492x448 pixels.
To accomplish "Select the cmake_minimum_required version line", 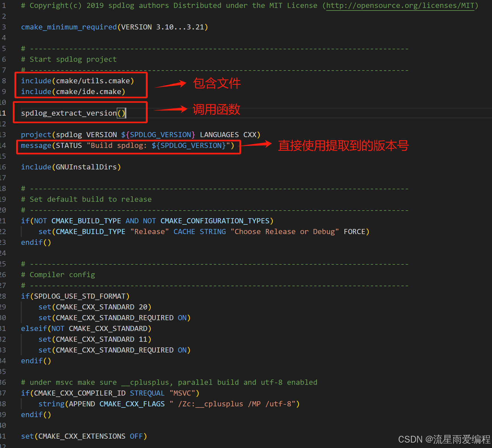I will 114,27.
